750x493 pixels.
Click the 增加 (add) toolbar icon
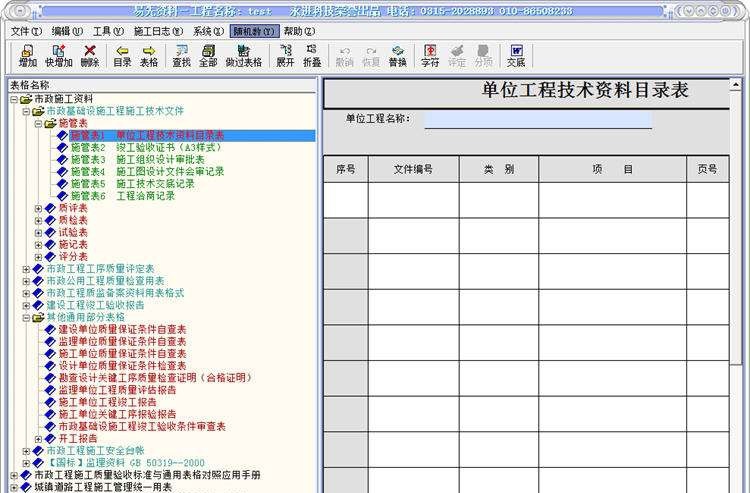28,55
